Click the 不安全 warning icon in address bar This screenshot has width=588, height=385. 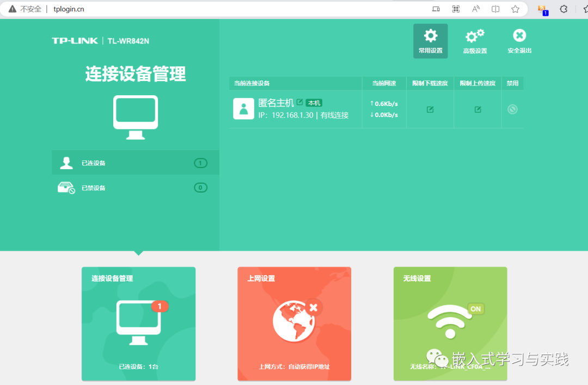click(12, 9)
